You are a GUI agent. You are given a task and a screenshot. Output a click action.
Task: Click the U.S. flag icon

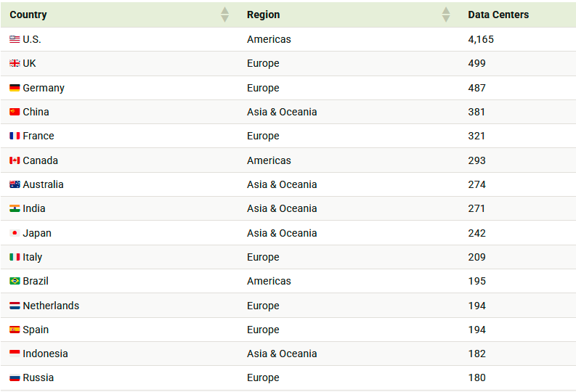coord(15,39)
